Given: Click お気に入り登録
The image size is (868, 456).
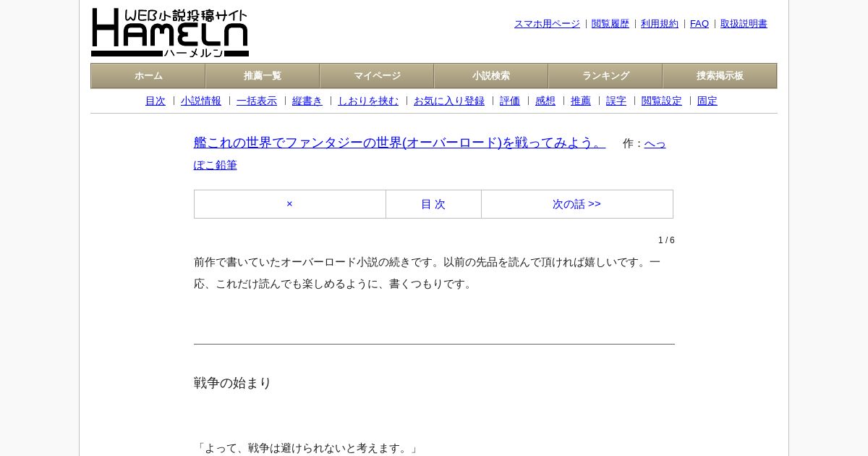Looking at the screenshot, I should click(449, 101).
